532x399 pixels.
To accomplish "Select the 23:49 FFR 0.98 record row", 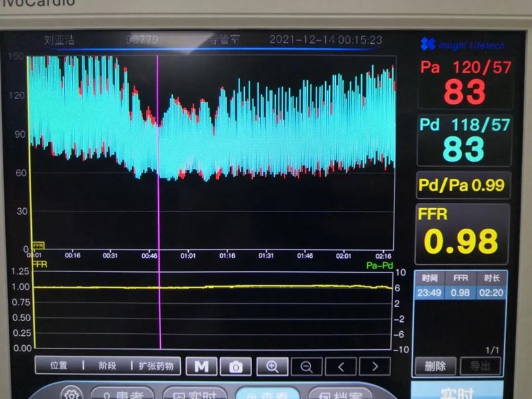I will (x=460, y=293).
